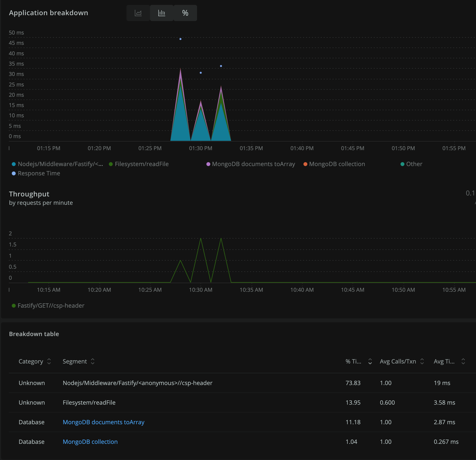Viewport: 476px width, 460px height.
Task: Select the percentage (%) view icon
Action: [185, 13]
